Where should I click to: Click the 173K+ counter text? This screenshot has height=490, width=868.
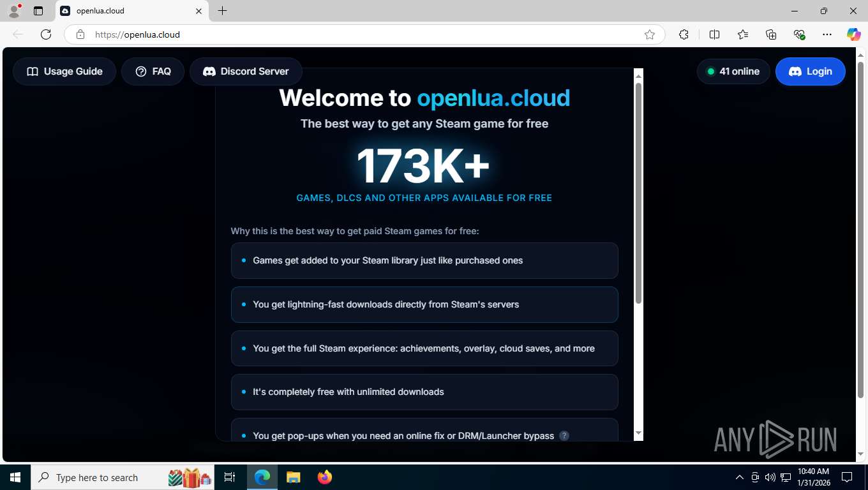pos(424,166)
